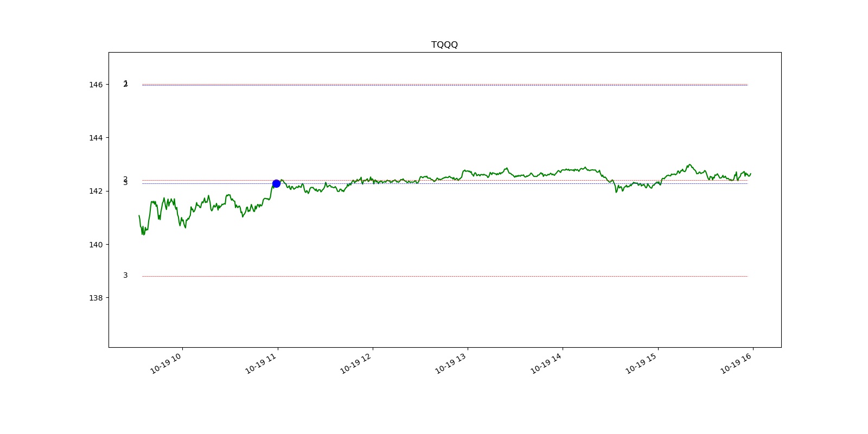Click the level label 3 near 138.8
The image size is (868, 434).
click(125, 276)
